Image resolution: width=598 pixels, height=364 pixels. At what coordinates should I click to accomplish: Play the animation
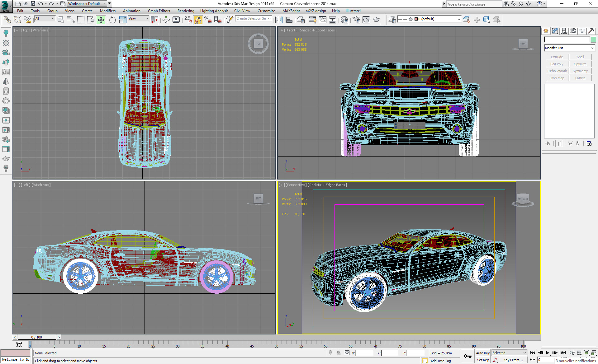pyautogui.click(x=548, y=353)
